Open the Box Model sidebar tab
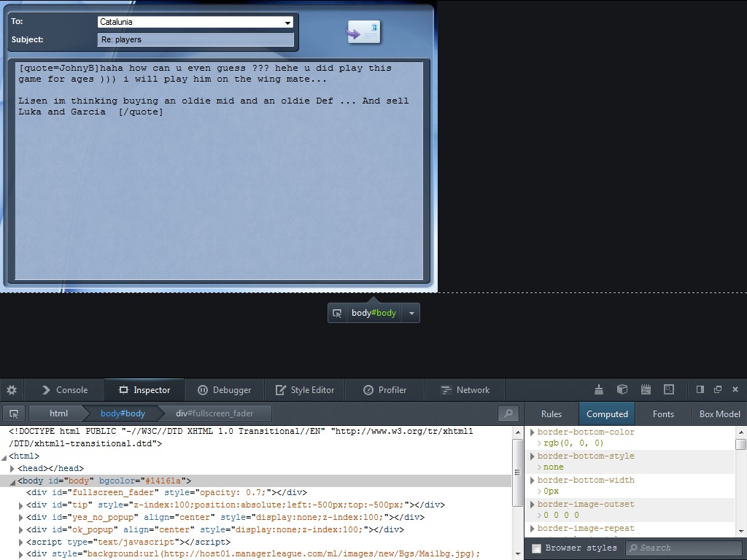 click(719, 414)
